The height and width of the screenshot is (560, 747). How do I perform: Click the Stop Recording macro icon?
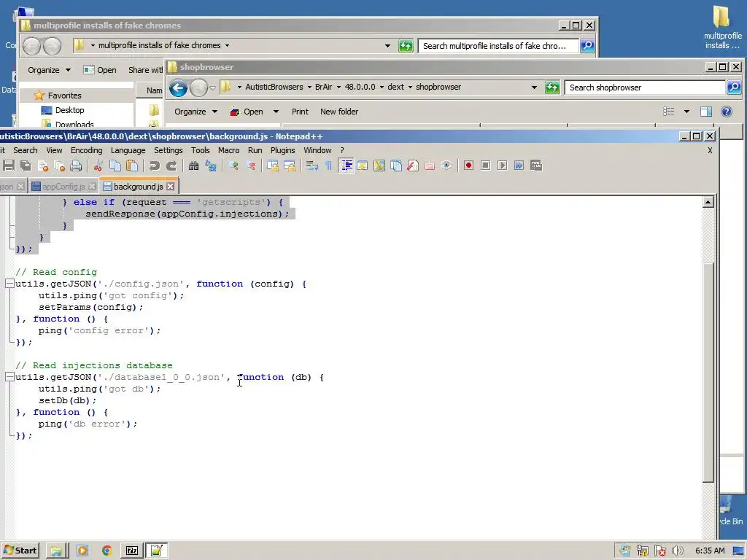tap(485, 166)
